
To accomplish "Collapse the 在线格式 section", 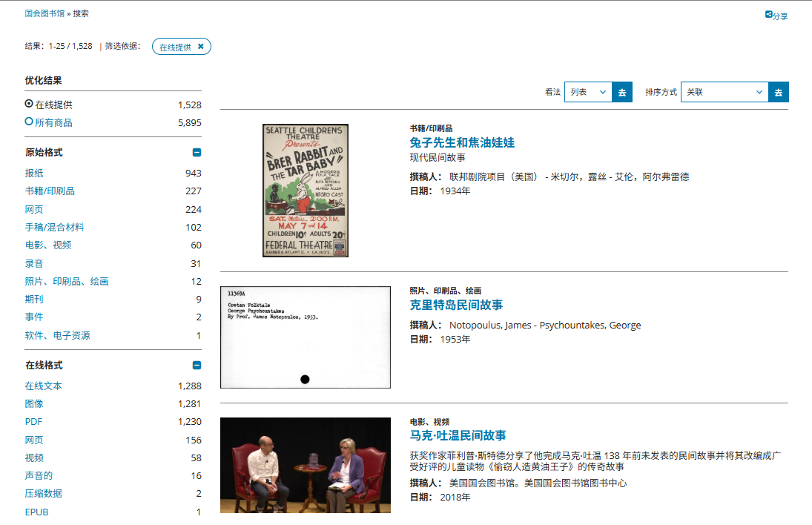I will 197,366.
